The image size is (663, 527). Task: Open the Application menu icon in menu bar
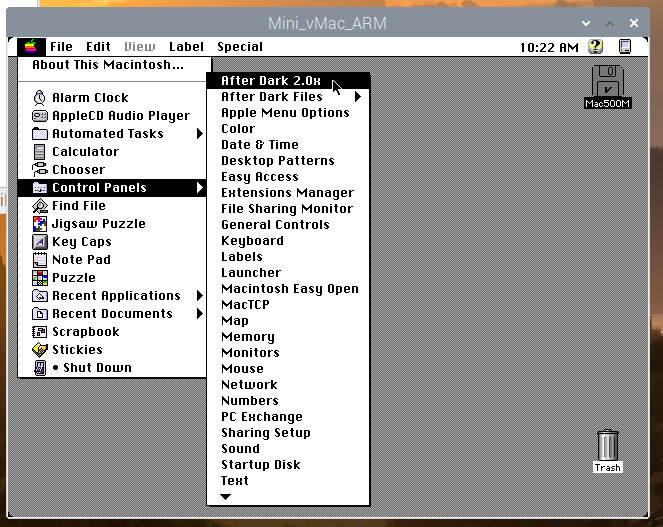point(625,47)
